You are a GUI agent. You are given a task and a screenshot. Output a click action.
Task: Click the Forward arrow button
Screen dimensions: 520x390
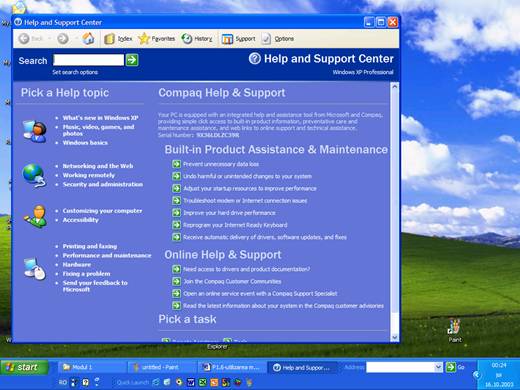(x=63, y=39)
